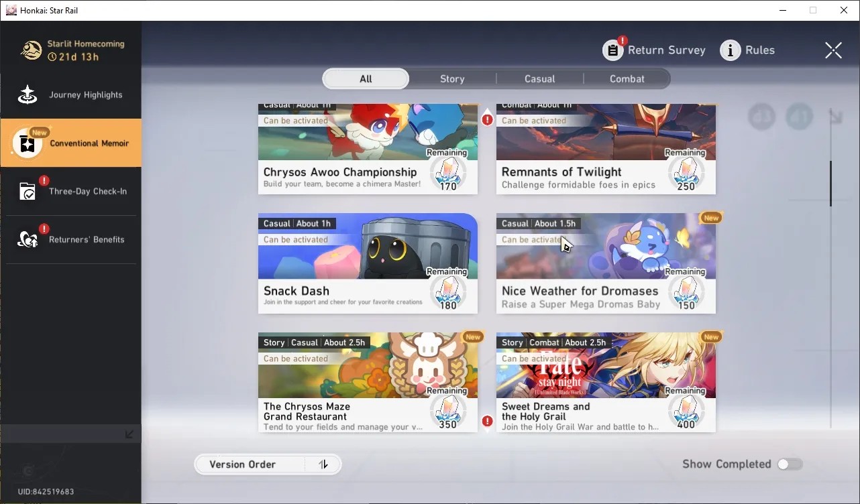Click the Starlit Homecoming emblem icon

point(31,50)
